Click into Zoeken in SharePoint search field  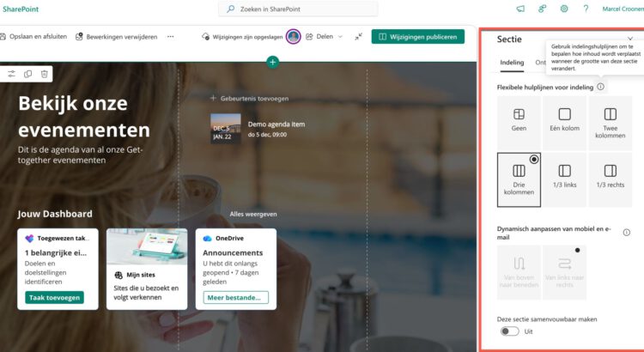[x=298, y=9]
